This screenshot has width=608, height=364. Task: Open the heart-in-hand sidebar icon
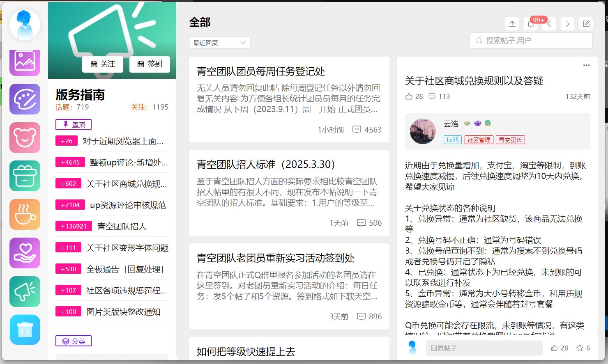point(25,253)
